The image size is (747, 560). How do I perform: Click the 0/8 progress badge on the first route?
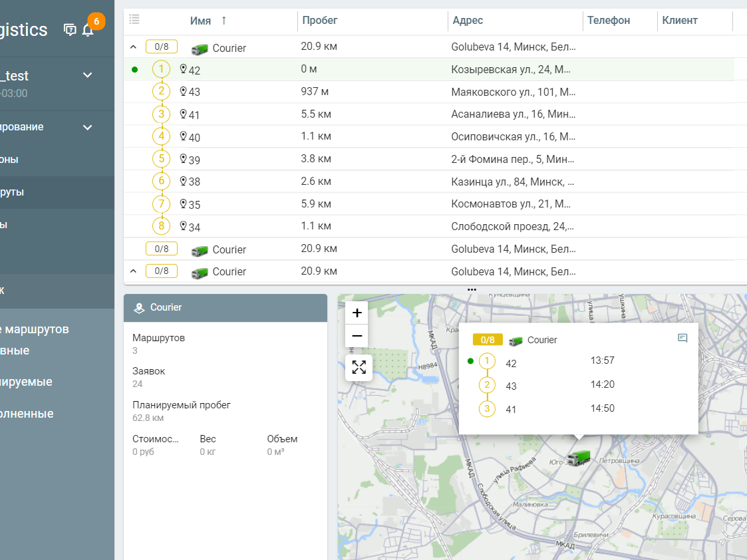[160, 47]
